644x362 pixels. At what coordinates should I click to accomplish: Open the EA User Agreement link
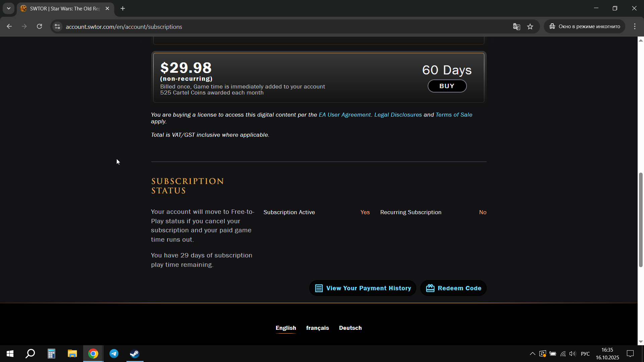tap(344, 115)
